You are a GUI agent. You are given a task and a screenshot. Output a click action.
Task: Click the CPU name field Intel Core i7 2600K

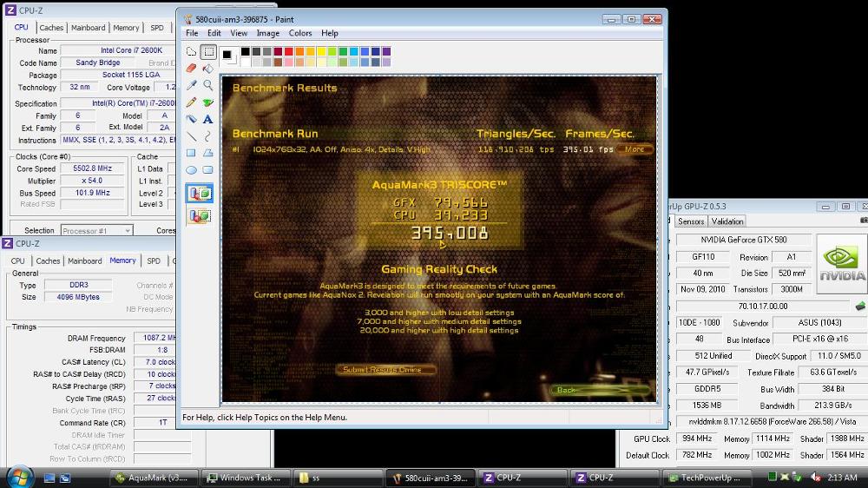[x=118, y=50]
